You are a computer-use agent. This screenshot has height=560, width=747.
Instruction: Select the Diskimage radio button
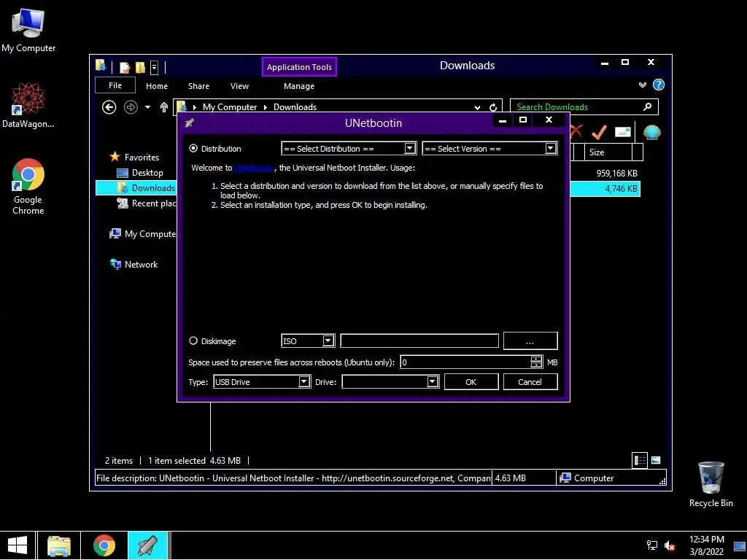coord(193,341)
